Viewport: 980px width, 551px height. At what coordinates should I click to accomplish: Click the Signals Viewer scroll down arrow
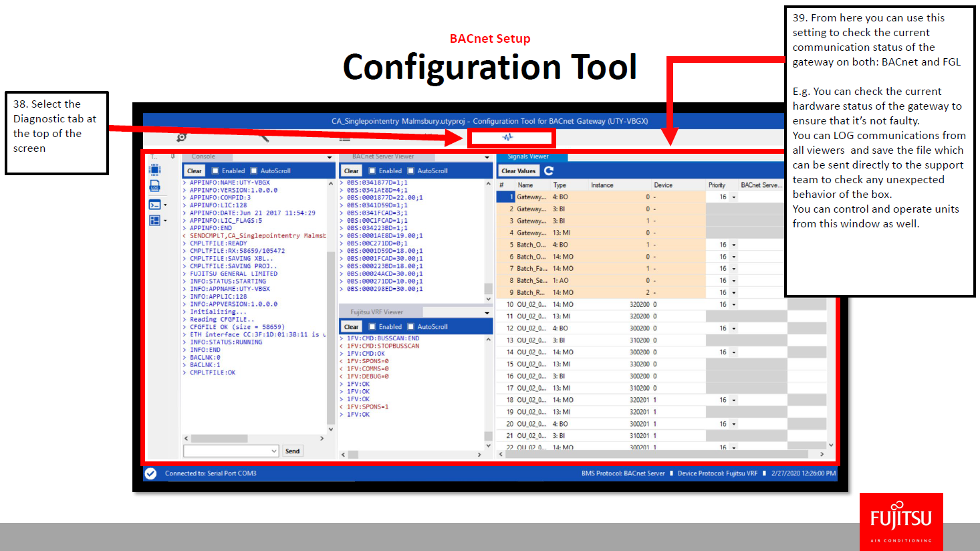pyautogui.click(x=831, y=445)
